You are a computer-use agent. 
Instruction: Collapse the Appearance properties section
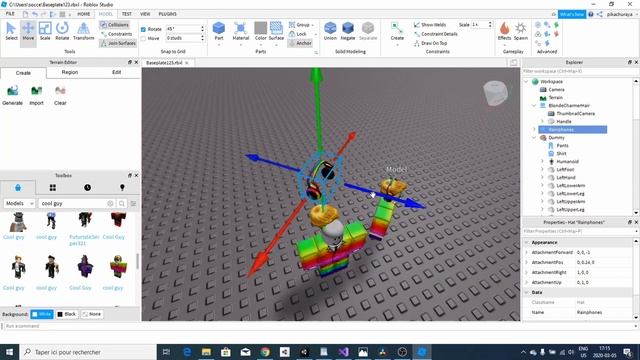click(527, 242)
